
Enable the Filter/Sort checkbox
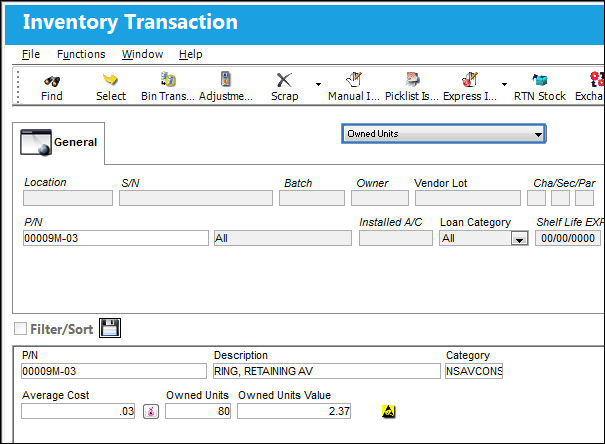[20, 329]
